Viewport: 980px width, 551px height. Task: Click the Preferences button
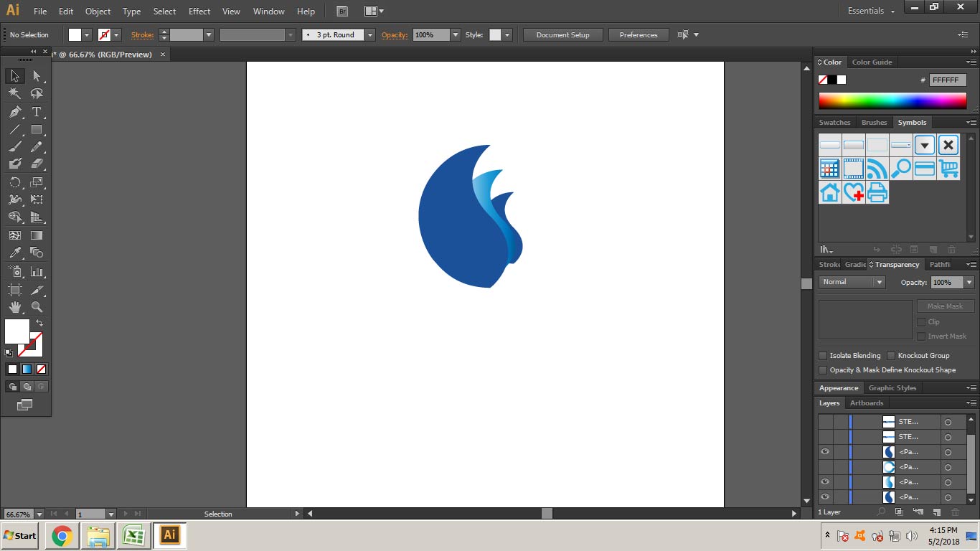click(639, 34)
